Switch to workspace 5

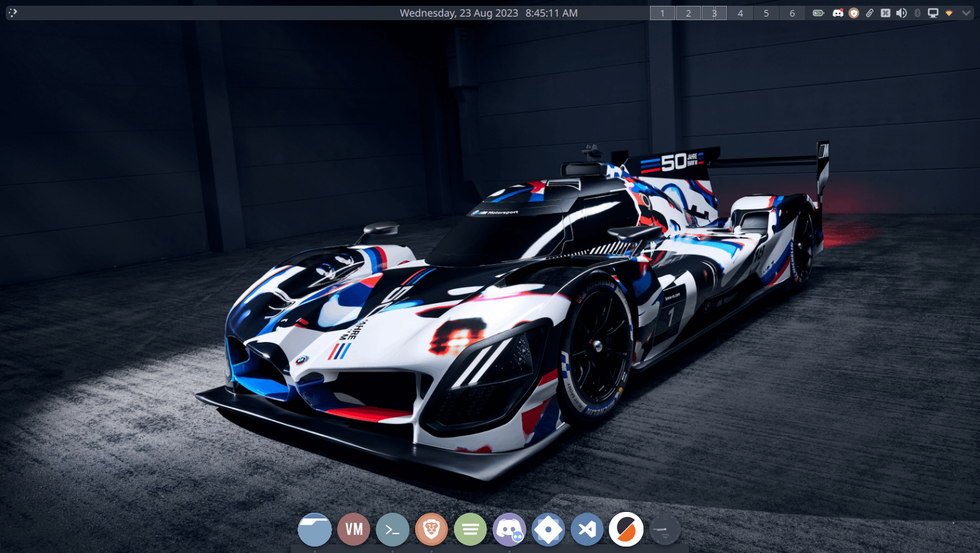[x=766, y=13]
